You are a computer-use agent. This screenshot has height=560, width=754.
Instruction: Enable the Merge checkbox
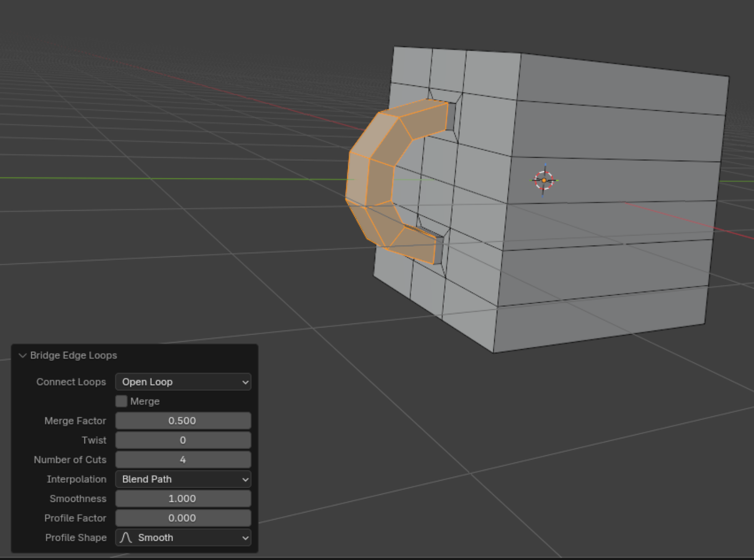tap(121, 401)
